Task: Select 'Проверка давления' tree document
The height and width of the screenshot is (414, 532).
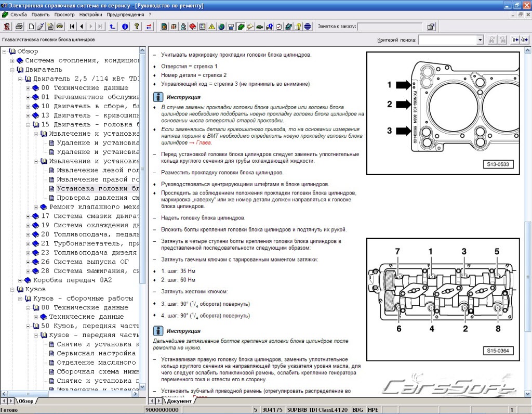Action: 94,198
